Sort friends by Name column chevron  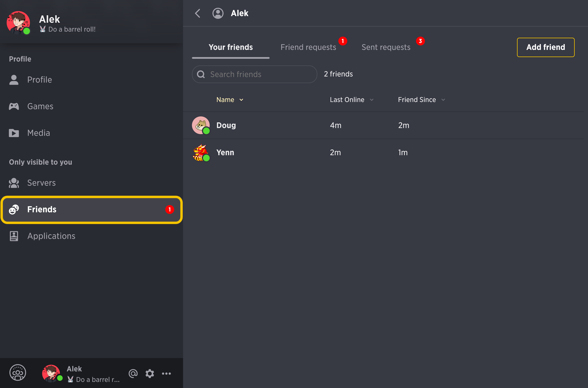pos(241,100)
